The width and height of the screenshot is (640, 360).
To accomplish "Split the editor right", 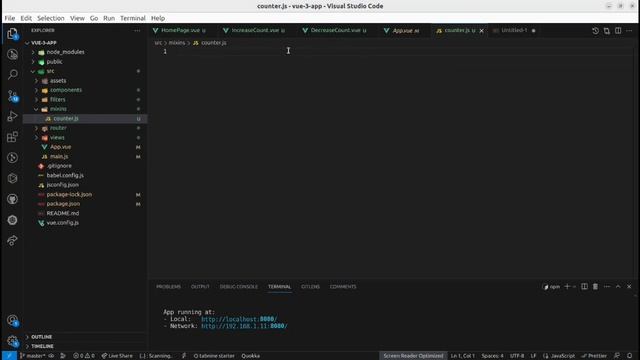I will point(618,31).
